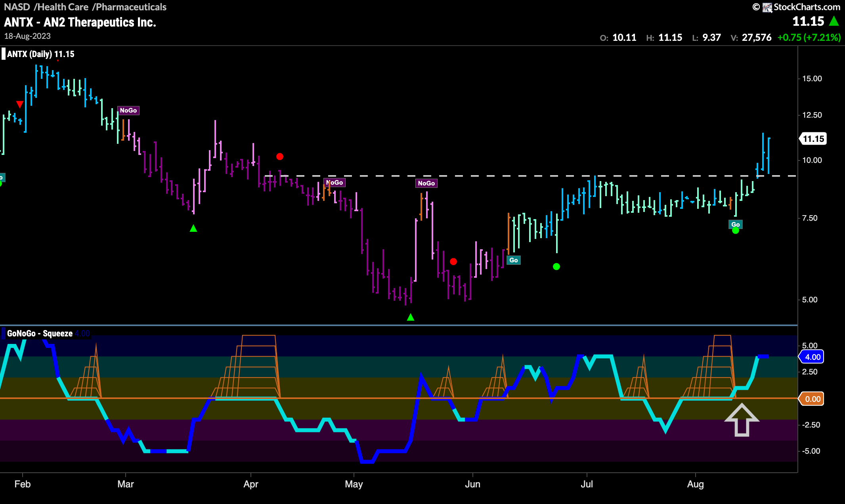
Task: Click the high value 11.15 in header
Action: [x=670, y=38]
